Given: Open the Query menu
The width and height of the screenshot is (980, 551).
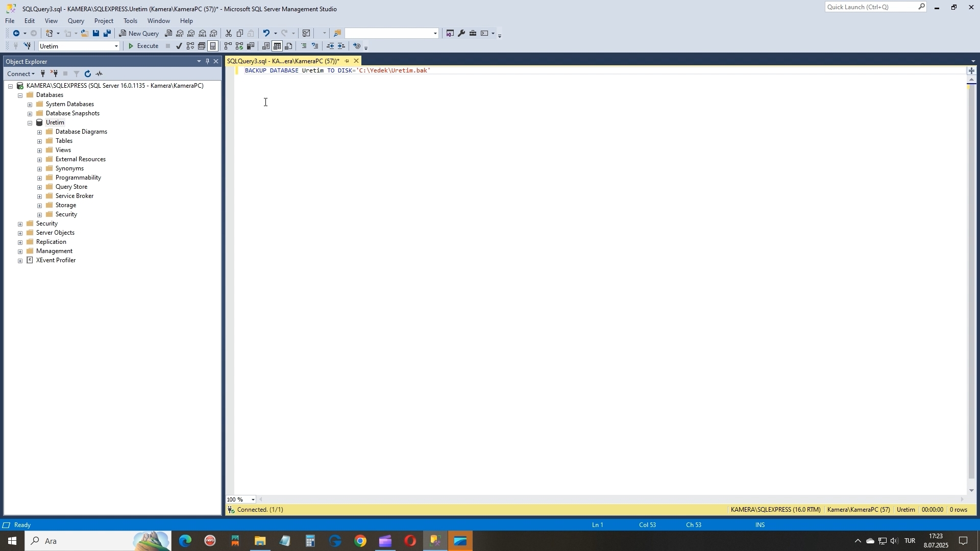Looking at the screenshot, I should coord(76,21).
